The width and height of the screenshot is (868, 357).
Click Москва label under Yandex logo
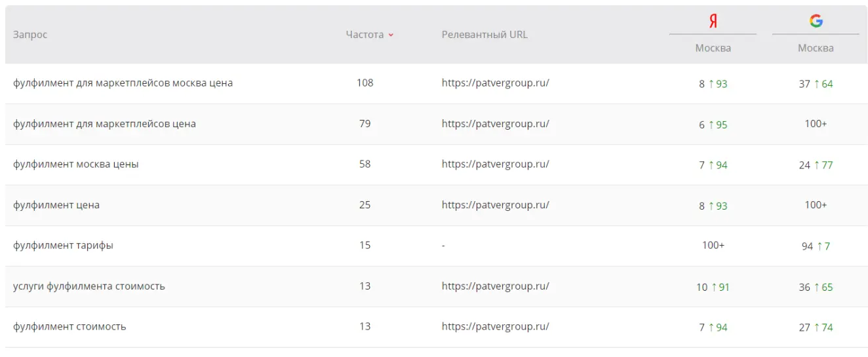click(713, 48)
